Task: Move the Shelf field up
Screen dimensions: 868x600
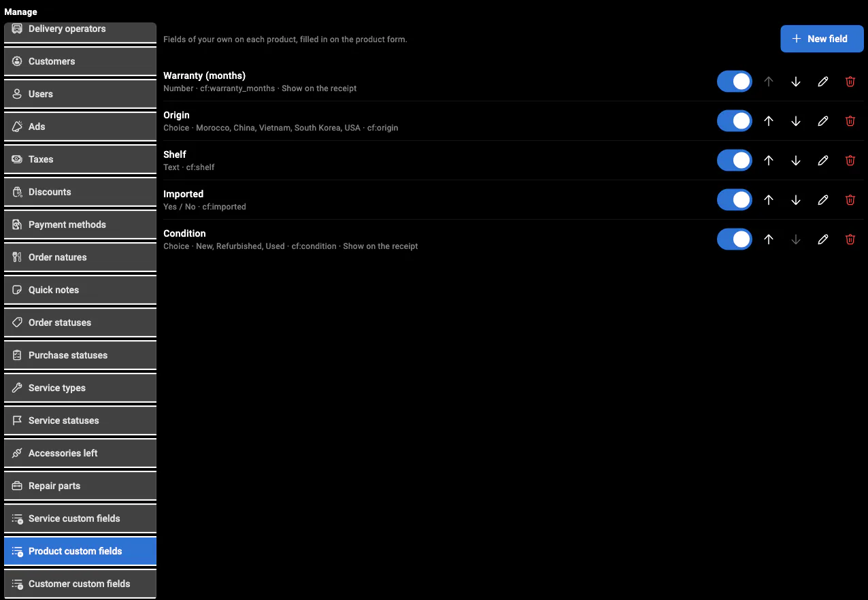Action: [769, 161]
